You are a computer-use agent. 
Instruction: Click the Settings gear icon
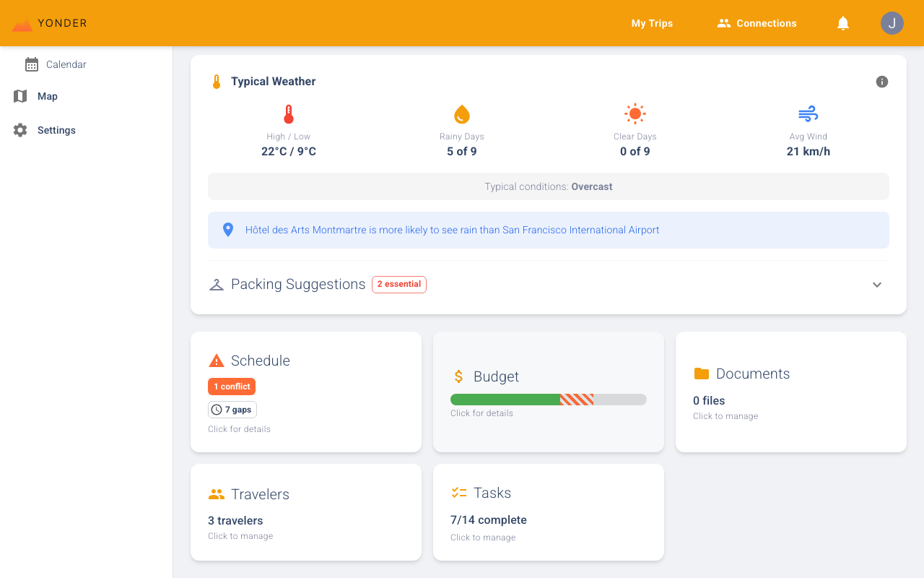[x=20, y=130]
